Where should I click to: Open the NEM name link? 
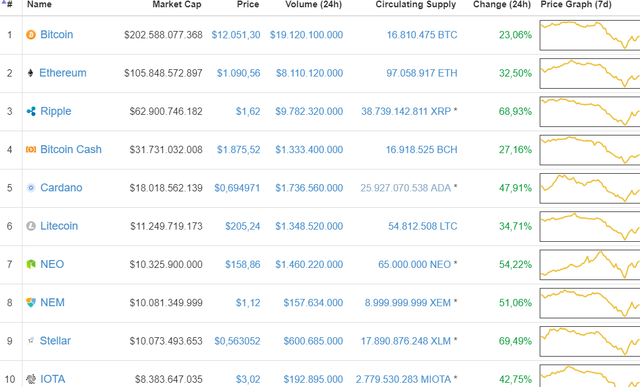(52, 302)
